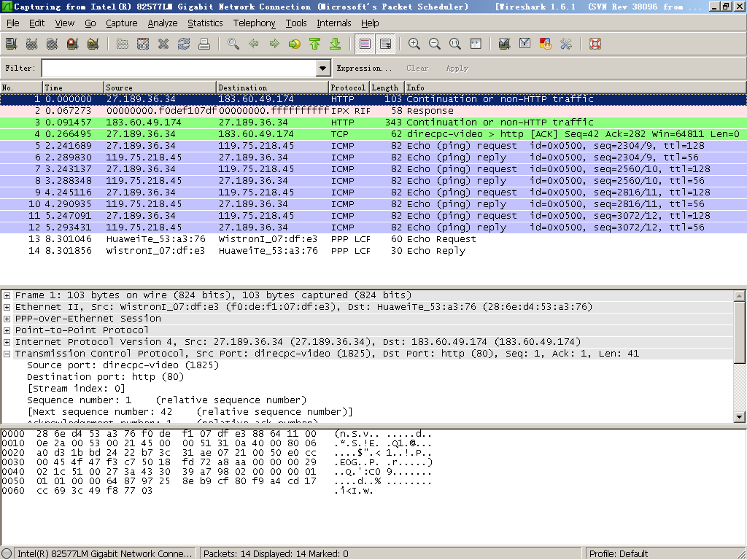
Task: Collapse Transmission Control Protocol node
Action: tap(7, 354)
